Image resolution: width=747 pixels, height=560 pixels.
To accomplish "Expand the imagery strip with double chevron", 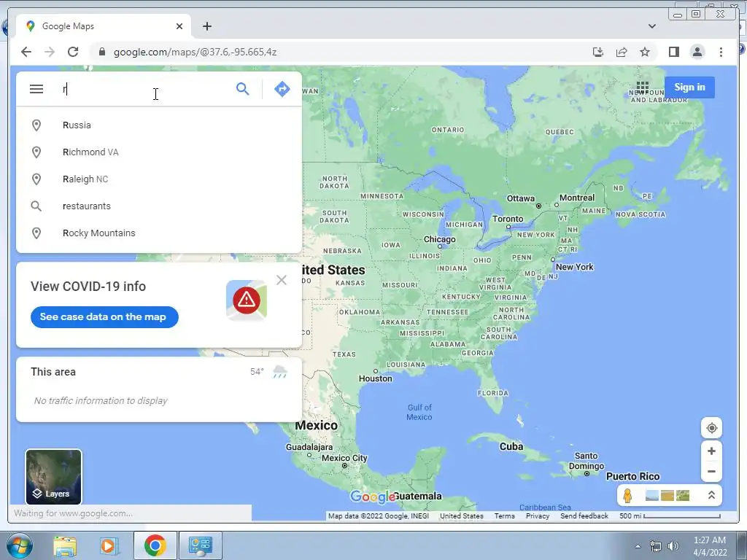I will 711,495.
